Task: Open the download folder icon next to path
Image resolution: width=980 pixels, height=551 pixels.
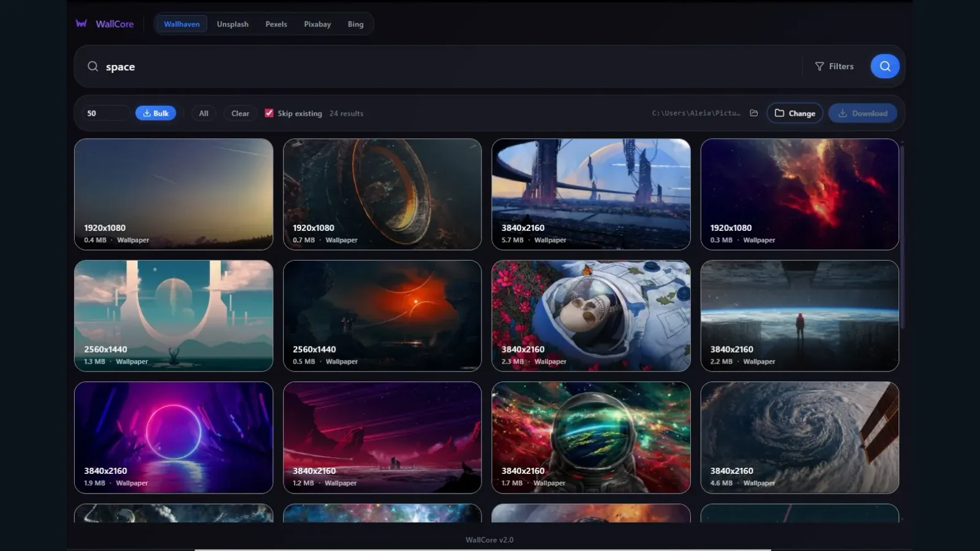Action: (754, 113)
